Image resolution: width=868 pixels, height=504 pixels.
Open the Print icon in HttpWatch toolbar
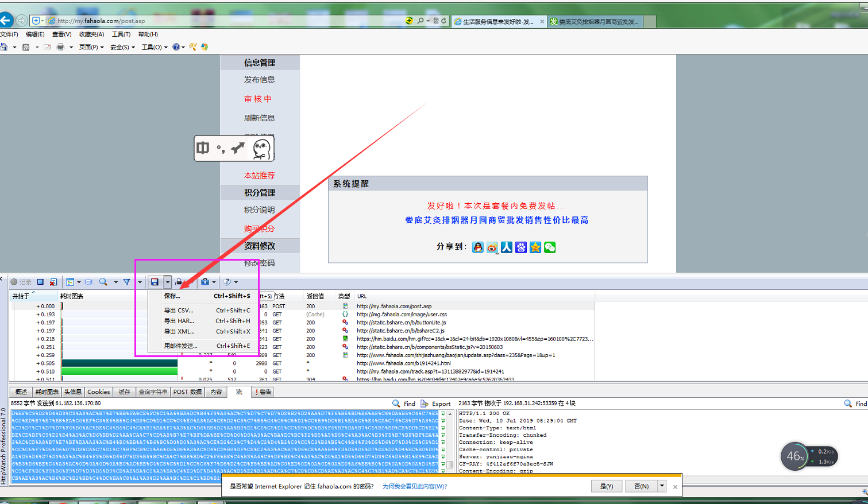coord(179,282)
